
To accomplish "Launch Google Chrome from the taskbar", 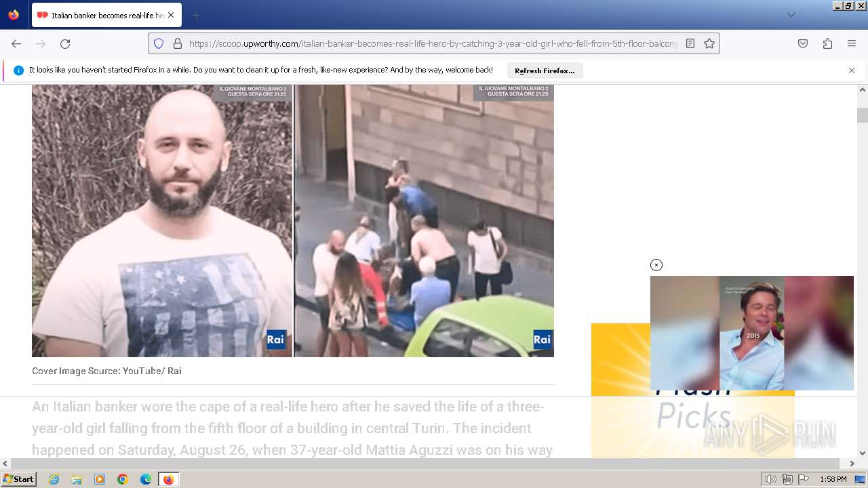I will (x=123, y=479).
